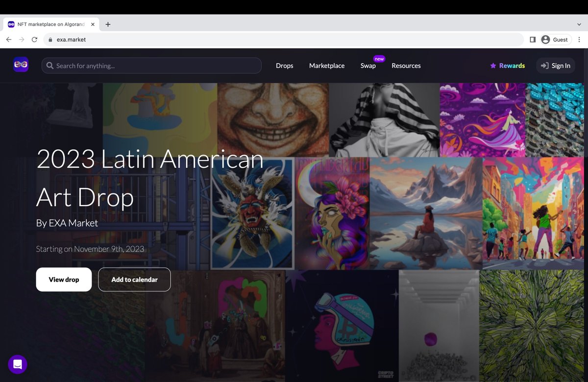Open the Chrome three-dot menu

click(579, 40)
